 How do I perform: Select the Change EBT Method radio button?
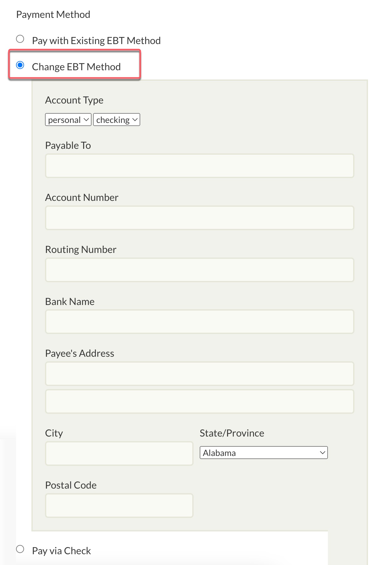[20, 65]
